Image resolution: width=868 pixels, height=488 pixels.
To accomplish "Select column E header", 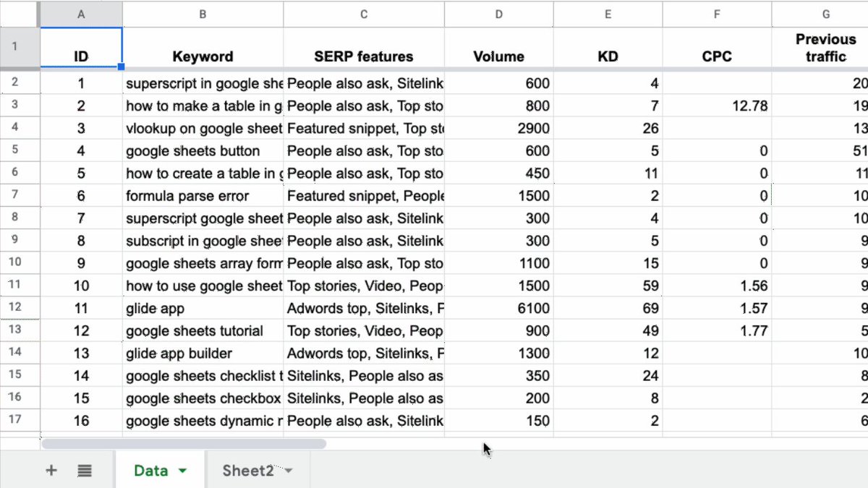I will pyautogui.click(x=608, y=14).
